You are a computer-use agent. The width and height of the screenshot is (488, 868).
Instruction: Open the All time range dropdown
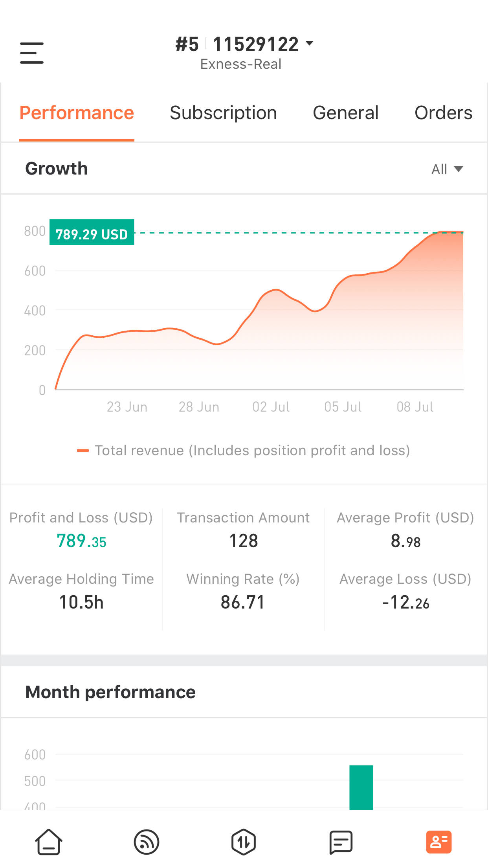pos(447,169)
